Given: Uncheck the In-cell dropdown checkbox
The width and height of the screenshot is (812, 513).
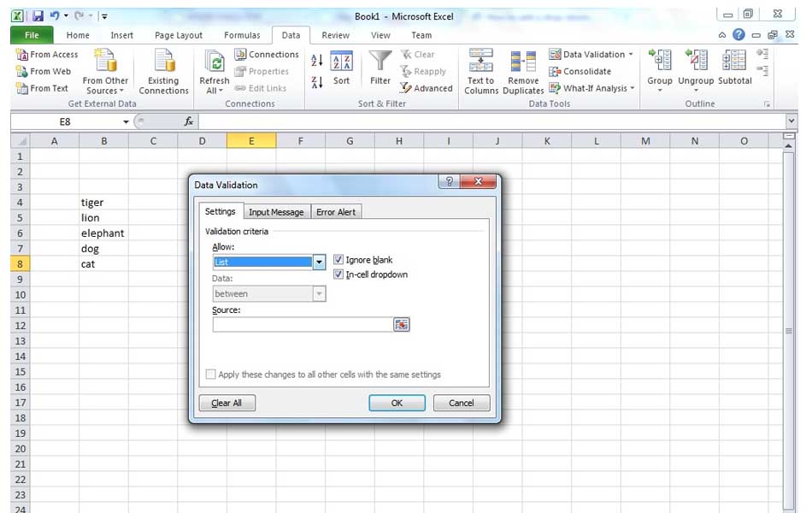Looking at the screenshot, I should [x=339, y=274].
